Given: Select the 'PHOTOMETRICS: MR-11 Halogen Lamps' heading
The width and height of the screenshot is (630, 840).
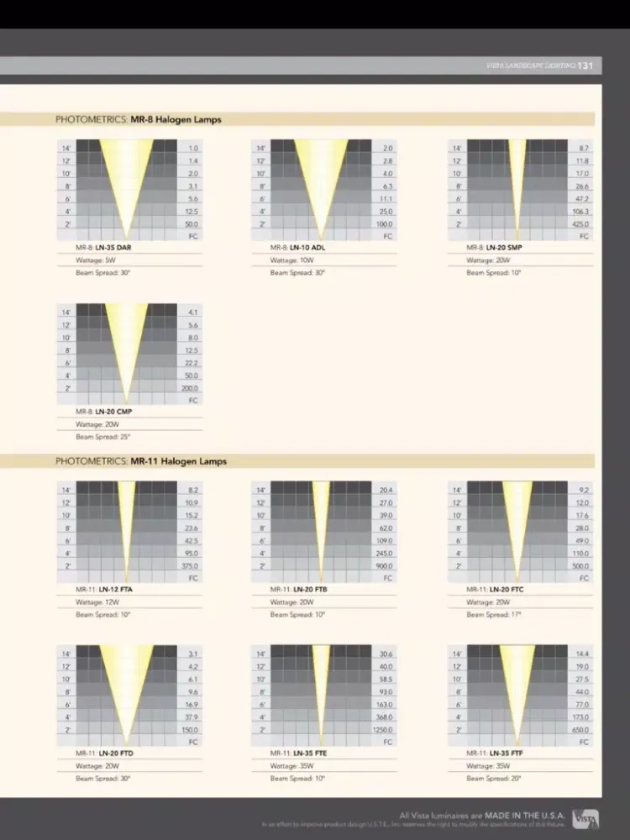Looking at the screenshot, I should click(x=141, y=461).
